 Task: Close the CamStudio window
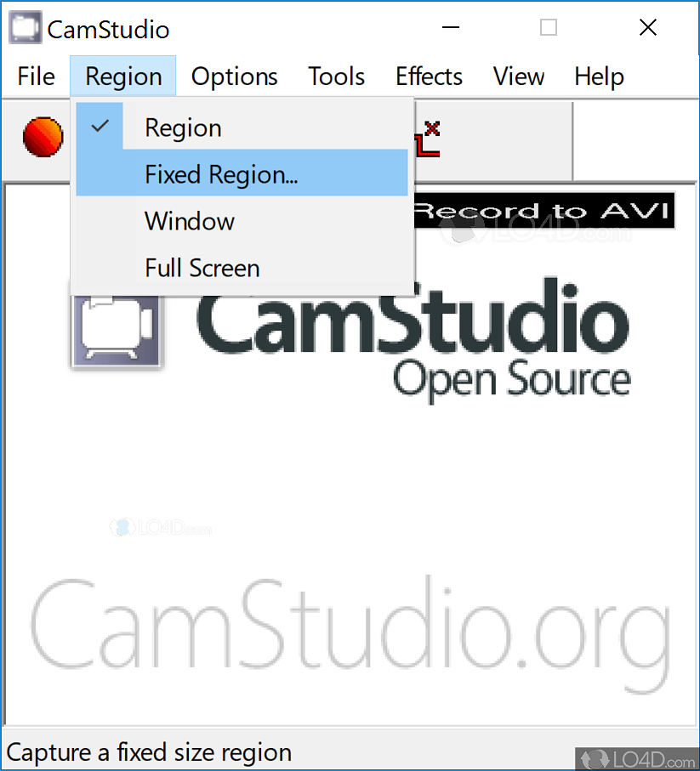(648, 27)
